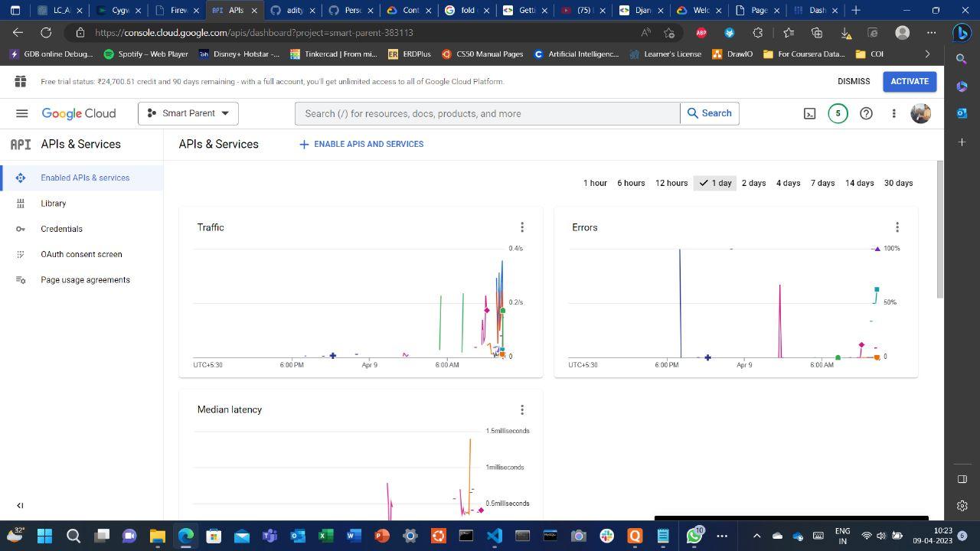This screenshot has height=551, width=980.
Task: Click the browser back arrow
Action: tap(18, 32)
